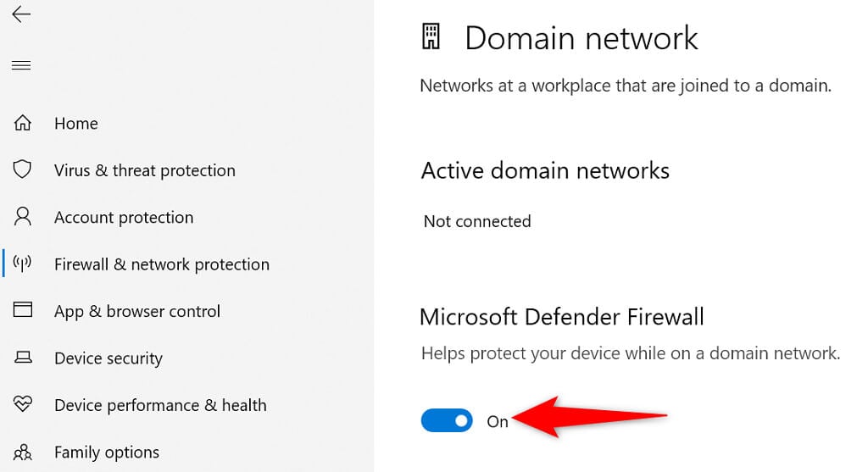868x472 pixels.
Task: Click the Firewall & network antenna icon
Action: [22, 264]
